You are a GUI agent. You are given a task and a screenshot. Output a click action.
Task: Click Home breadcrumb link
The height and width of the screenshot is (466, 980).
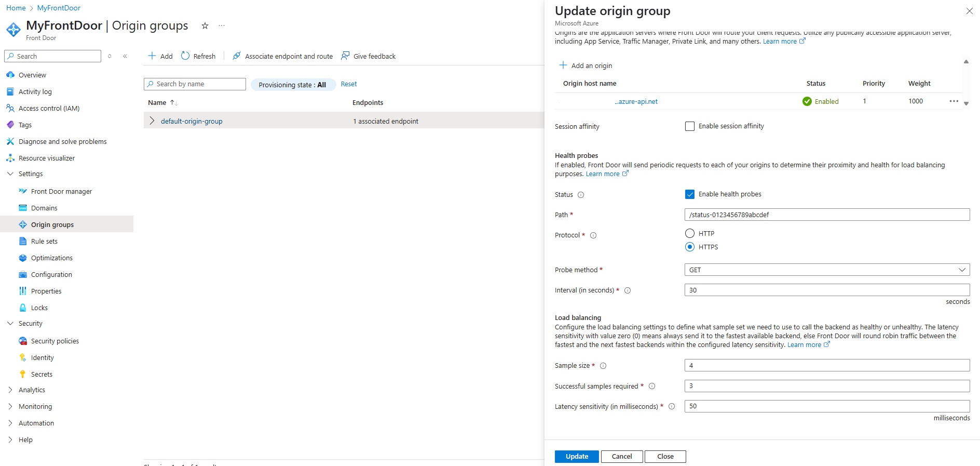click(16, 8)
